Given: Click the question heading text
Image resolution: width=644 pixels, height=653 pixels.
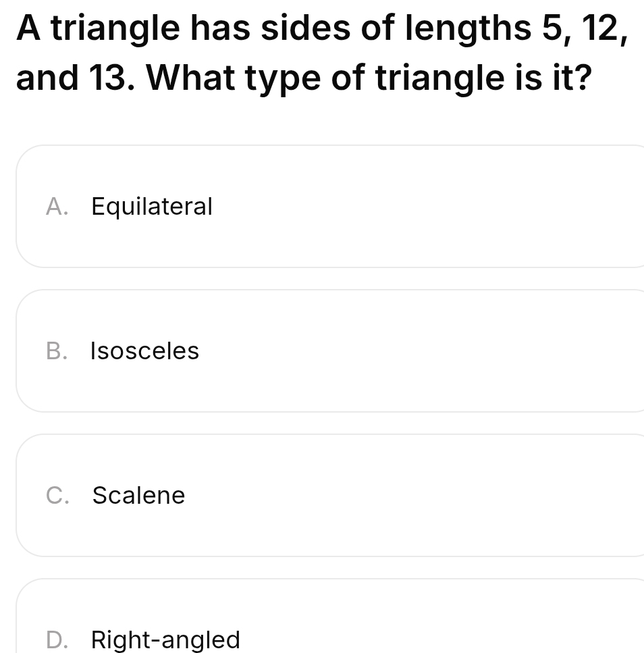Looking at the screenshot, I should click(x=322, y=53).
